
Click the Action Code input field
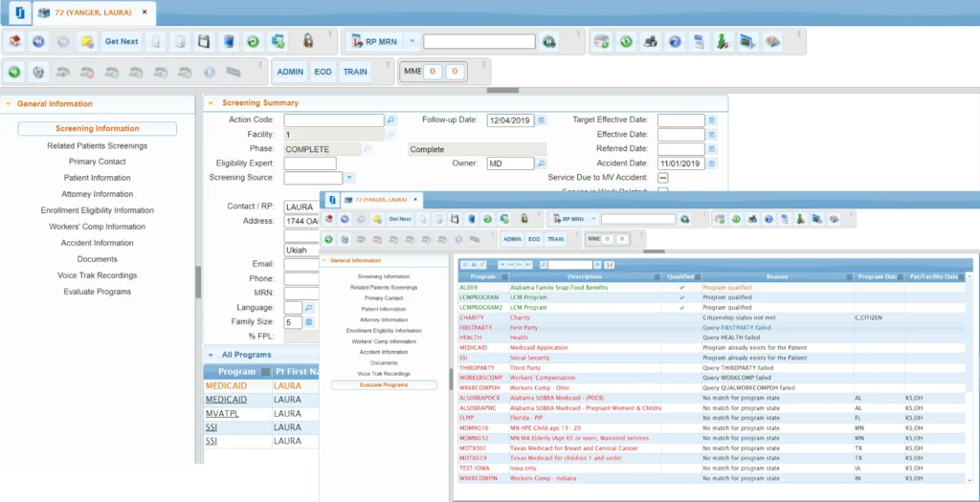(x=334, y=120)
